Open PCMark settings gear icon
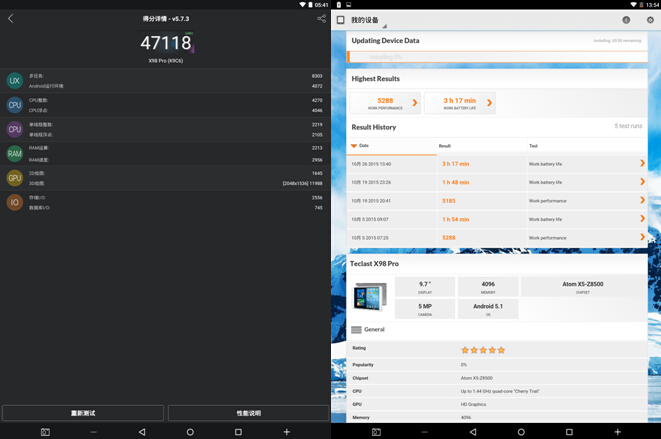 click(650, 20)
